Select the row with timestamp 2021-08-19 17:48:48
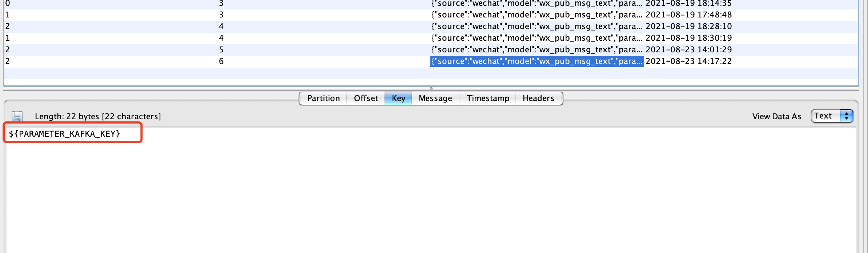The width and height of the screenshot is (868, 253). pos(431,15)
